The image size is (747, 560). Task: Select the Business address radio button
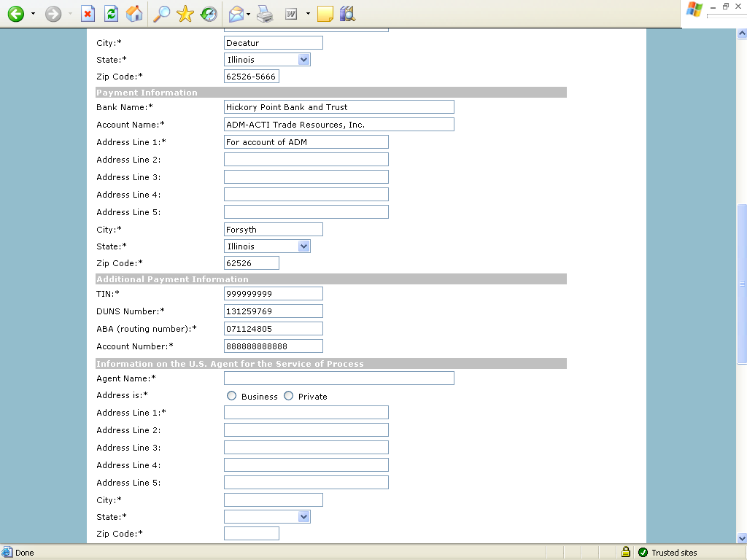[x=232, y=396]
